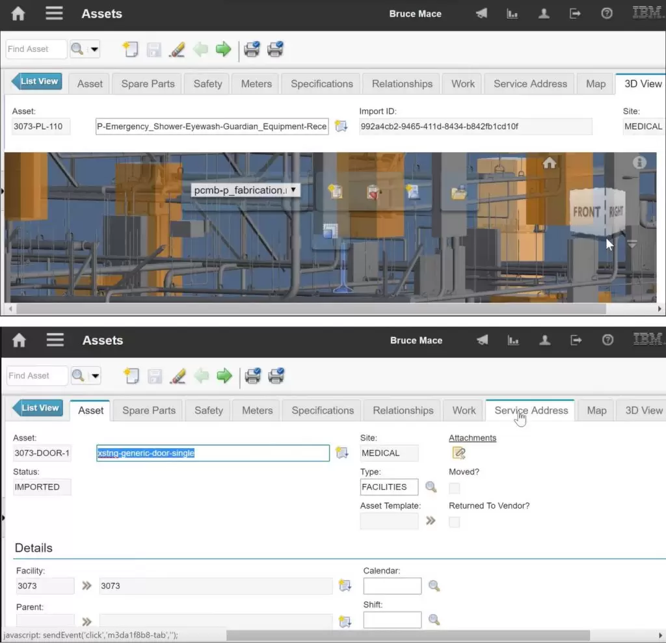Expand the pcmb-p_fabrication model dropdown

(293, 190)
